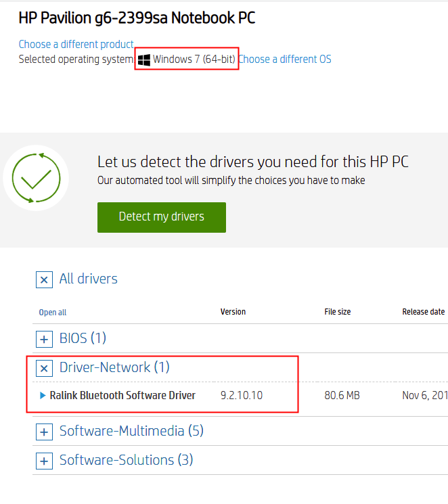Viewport: 448px width, 504px height.
Task: Click the Windows logo icon beside Windows 7
Action: pos(143,60)
